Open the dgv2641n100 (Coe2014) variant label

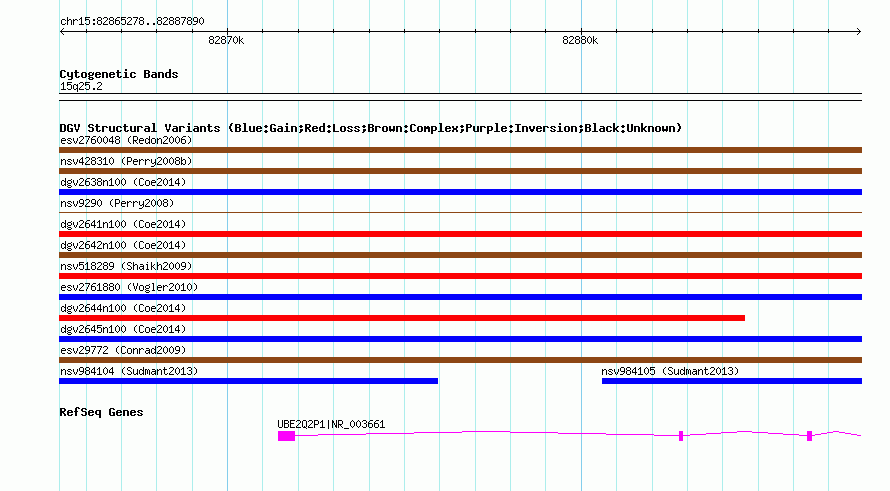(123, 224)
